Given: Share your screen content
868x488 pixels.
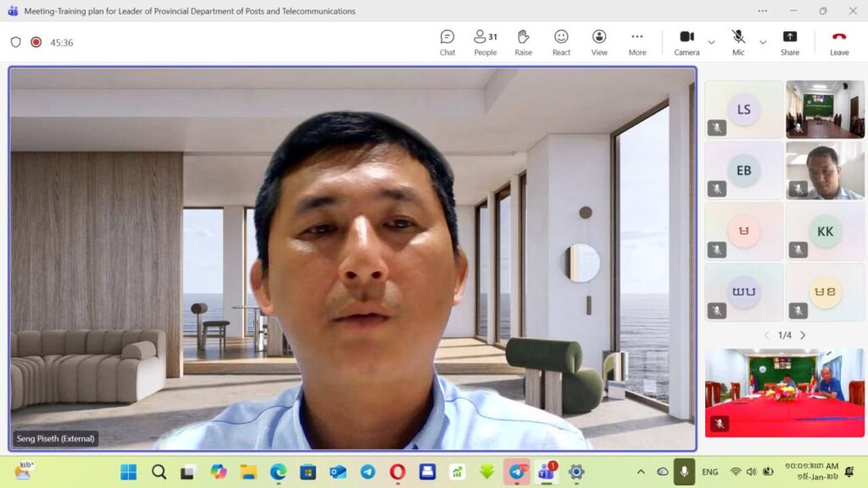Looking at the screenshot, I should point(789,42).
